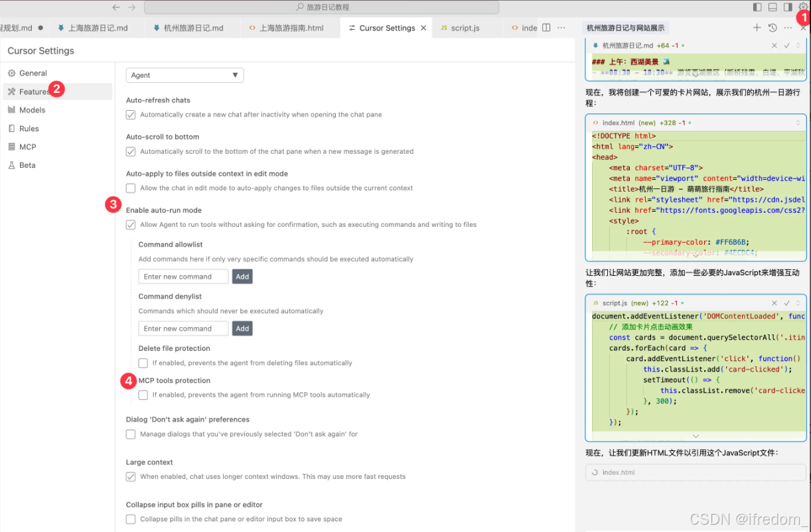This screenshot has width=811, height=532.
Task: Show chat history clock icon
Action: coord(773,28)
